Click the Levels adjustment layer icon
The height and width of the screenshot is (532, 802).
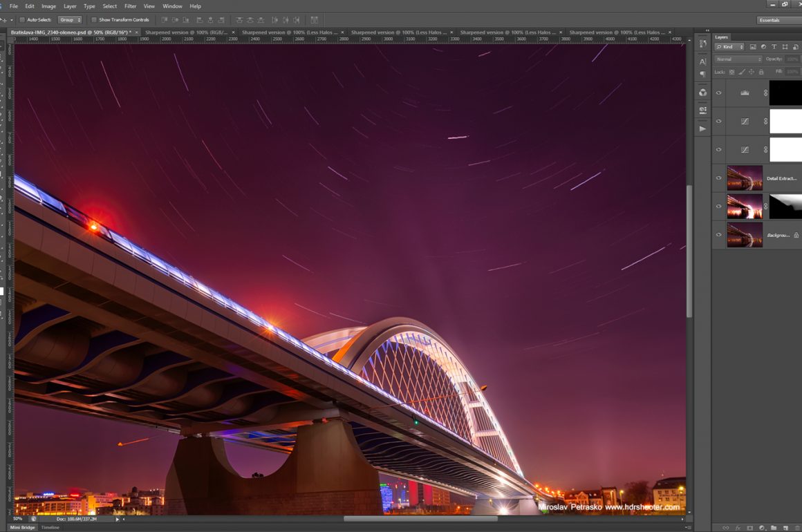pos(745,93)
